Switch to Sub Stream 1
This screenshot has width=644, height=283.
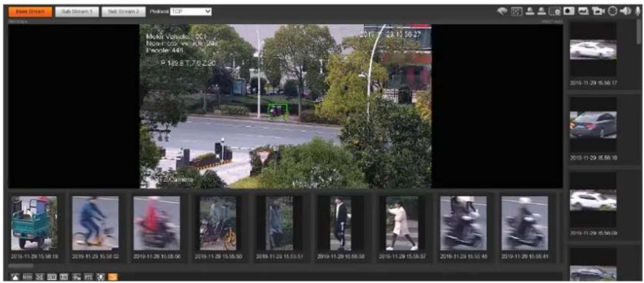click(x=76, y=12)
